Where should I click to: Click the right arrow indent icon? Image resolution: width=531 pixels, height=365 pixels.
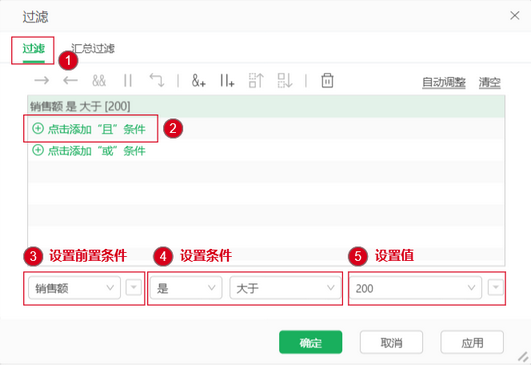pos(42,81)
